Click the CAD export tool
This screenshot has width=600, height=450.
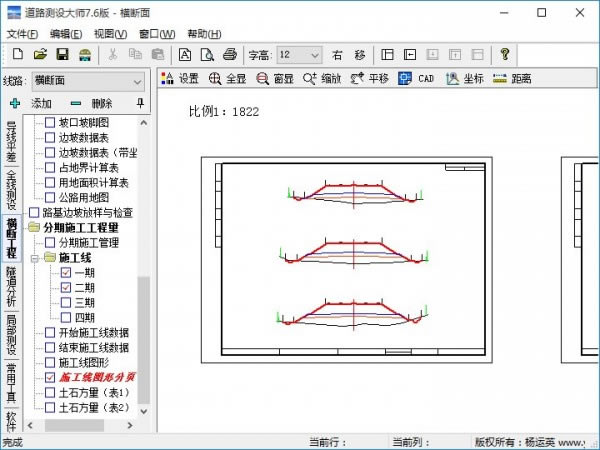[416, 78]
